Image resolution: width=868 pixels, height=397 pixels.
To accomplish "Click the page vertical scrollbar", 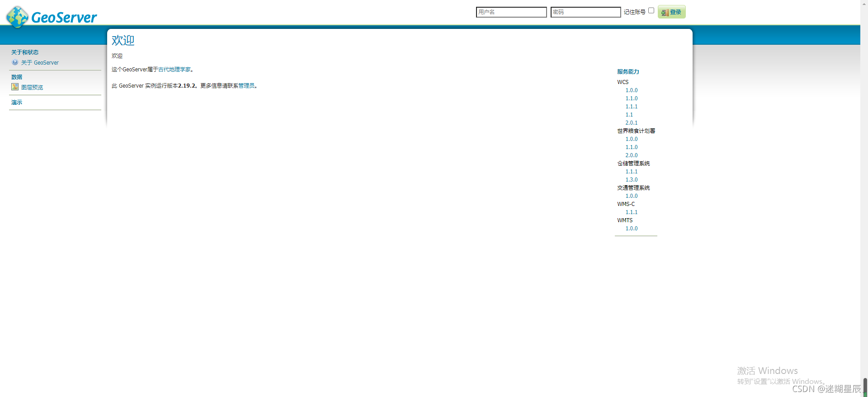I will pos(864,199).
